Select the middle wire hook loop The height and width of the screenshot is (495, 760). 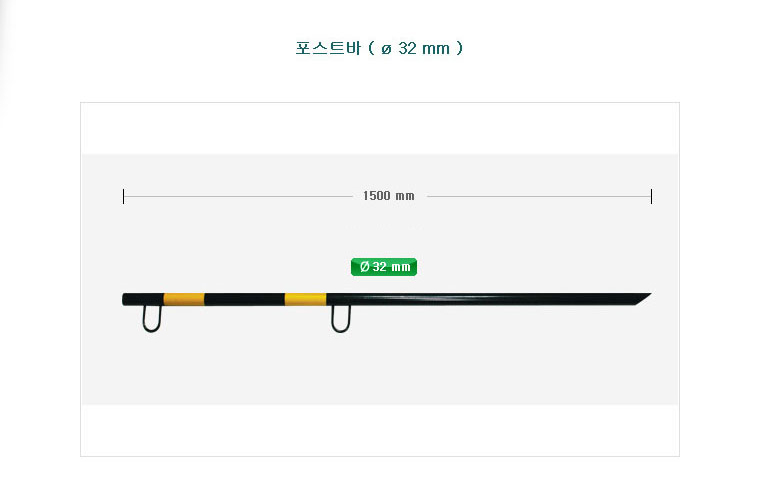(x=341, y=319)
